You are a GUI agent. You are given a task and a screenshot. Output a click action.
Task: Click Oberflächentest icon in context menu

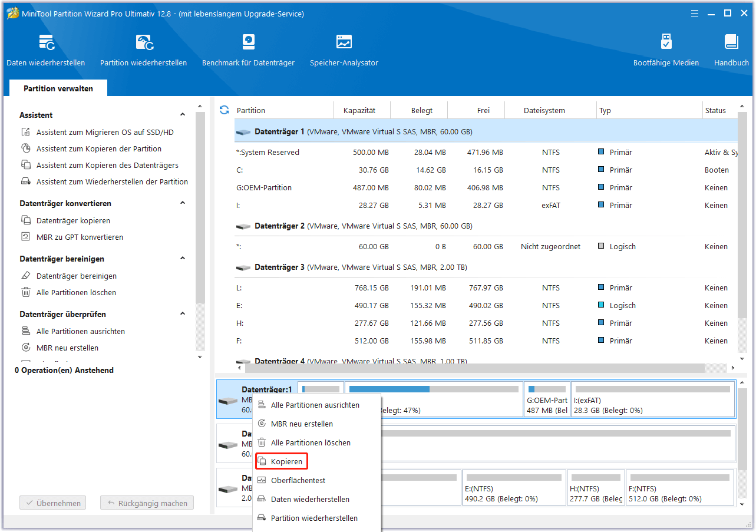pos(262,480)
